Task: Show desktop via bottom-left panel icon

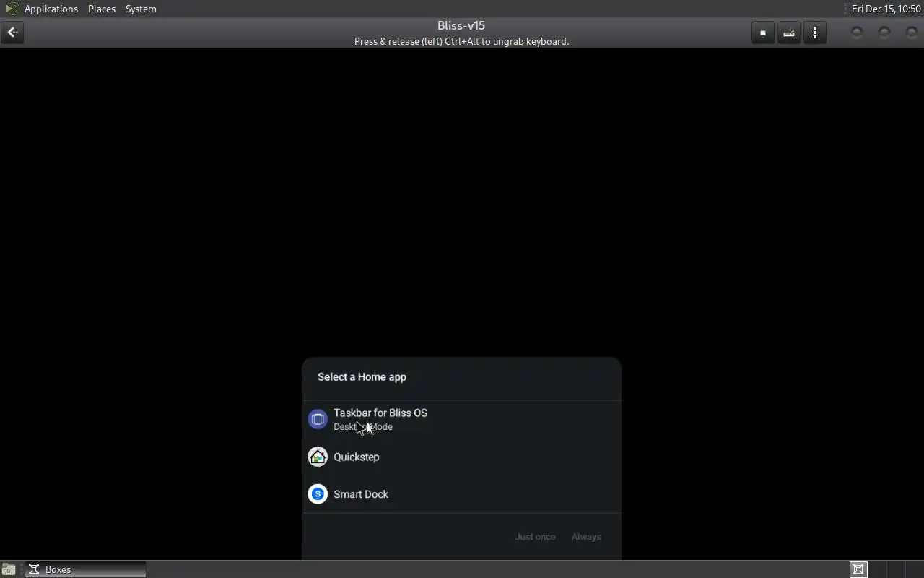Action: (x=9, y=569)
